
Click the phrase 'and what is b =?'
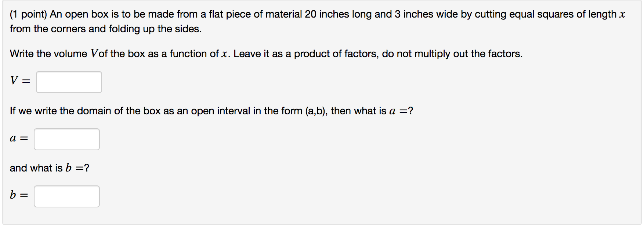coord(50,168)
